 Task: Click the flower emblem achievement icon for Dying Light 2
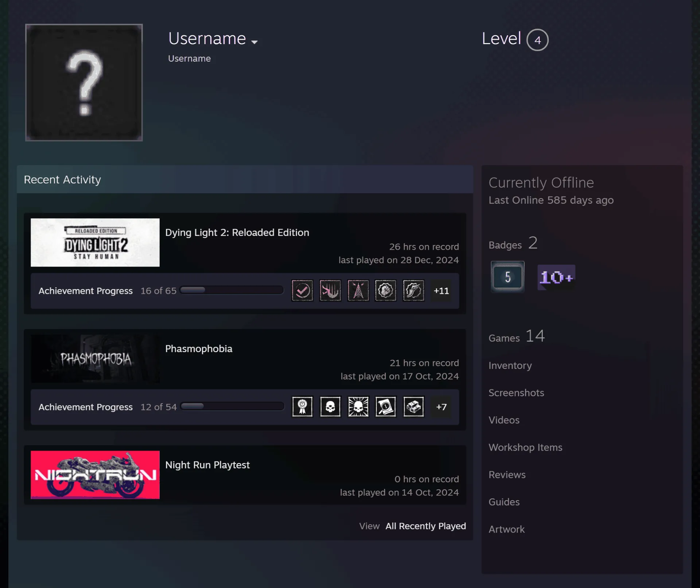click(x=386, y=291)
